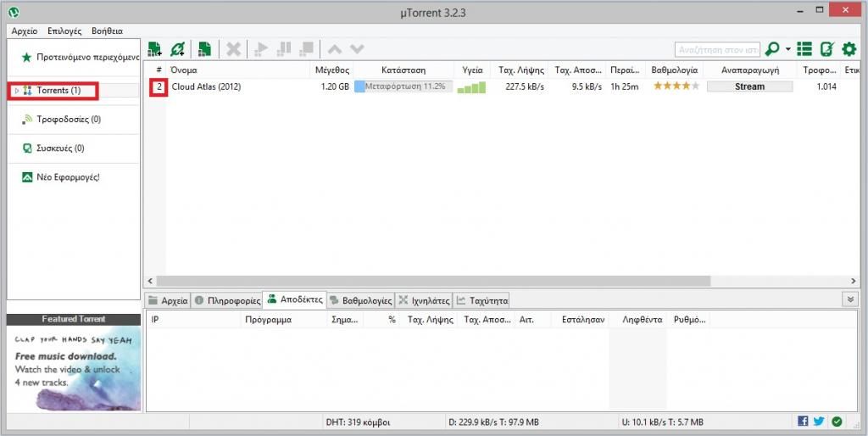Expand the Torrents tree triangle
This screenshot has height=436, width=868.
point(17,90)
